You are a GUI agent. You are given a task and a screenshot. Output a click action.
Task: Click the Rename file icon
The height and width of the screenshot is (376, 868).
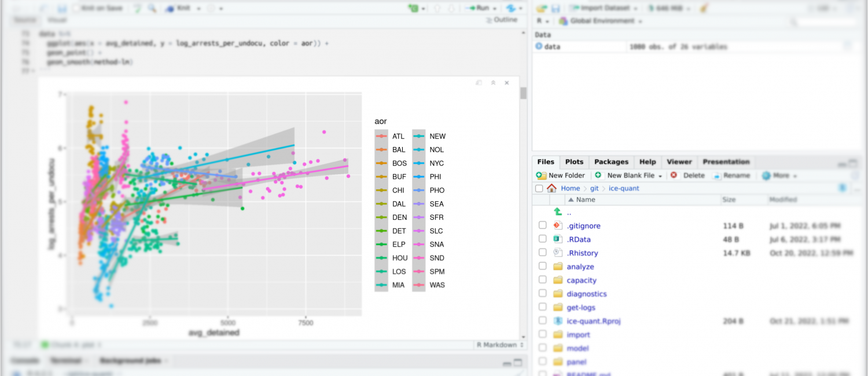[x=716, y=175]
